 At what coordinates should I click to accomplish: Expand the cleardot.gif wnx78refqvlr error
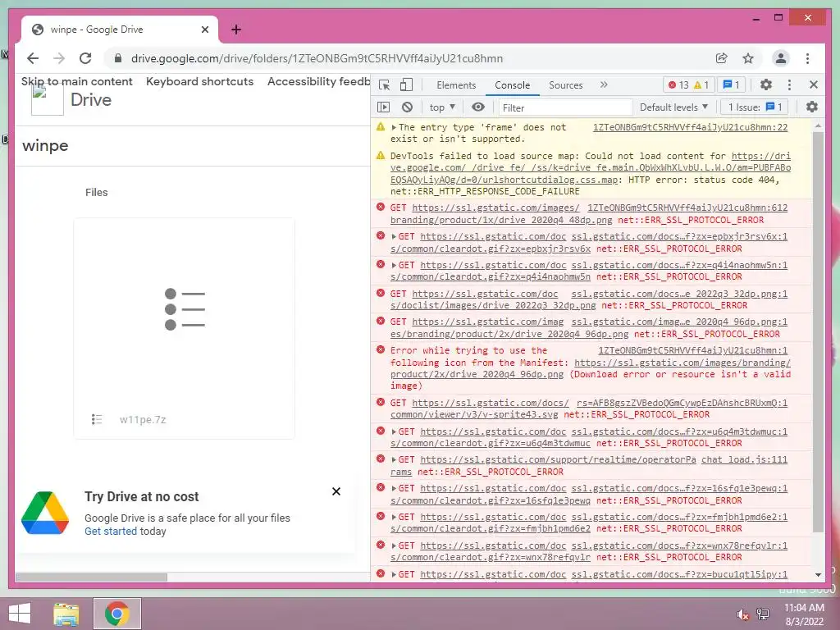394,546
